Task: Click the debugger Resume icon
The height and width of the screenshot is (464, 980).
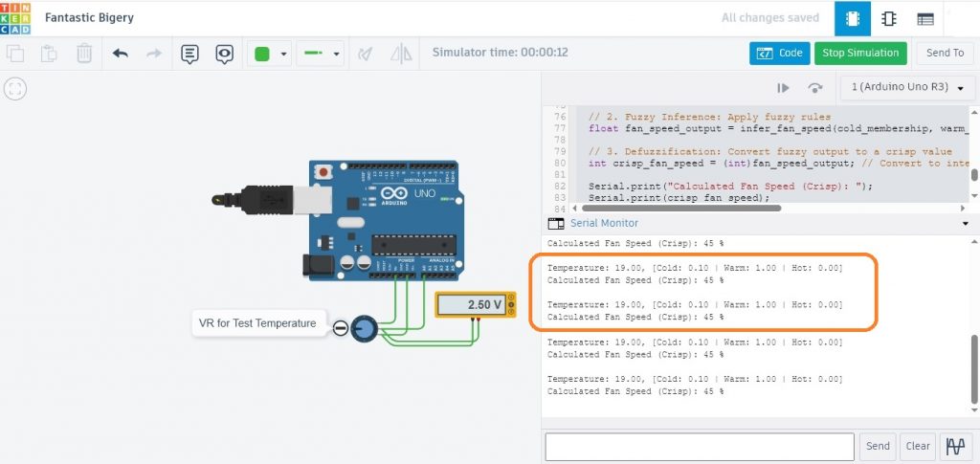Action: 783,88
